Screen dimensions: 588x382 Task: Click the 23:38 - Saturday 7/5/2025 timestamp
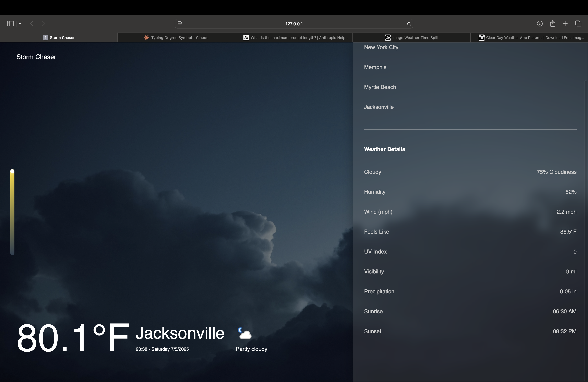[x=162, y=349]
